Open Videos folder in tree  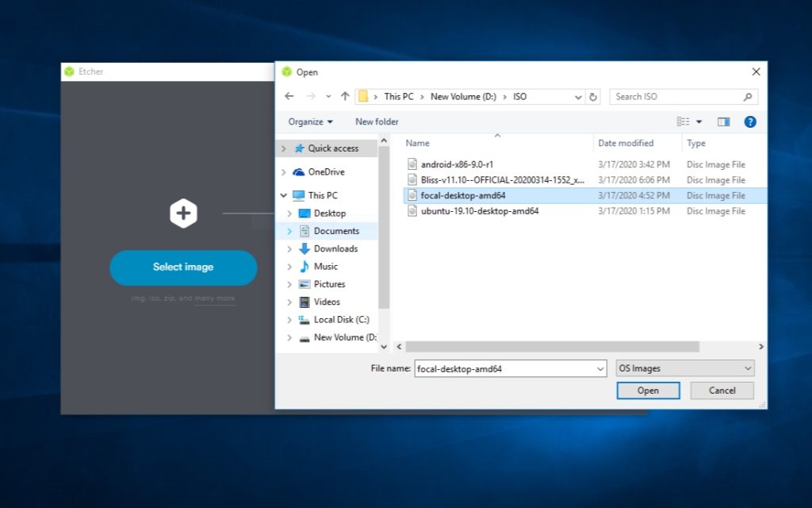[326, 302]
